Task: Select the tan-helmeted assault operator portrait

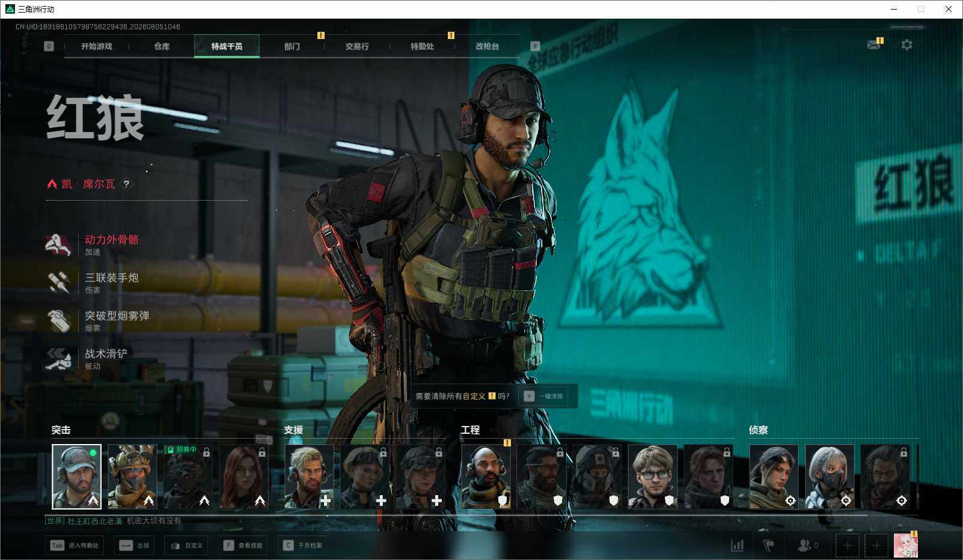Action: [x=132, y=476]
